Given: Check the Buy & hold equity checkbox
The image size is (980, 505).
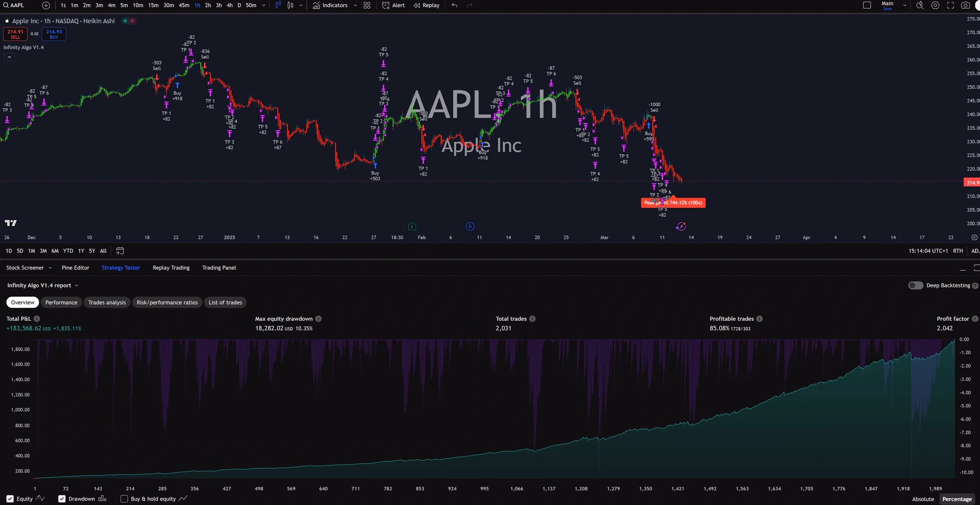Looking at the screenshot, I should 124,499.
